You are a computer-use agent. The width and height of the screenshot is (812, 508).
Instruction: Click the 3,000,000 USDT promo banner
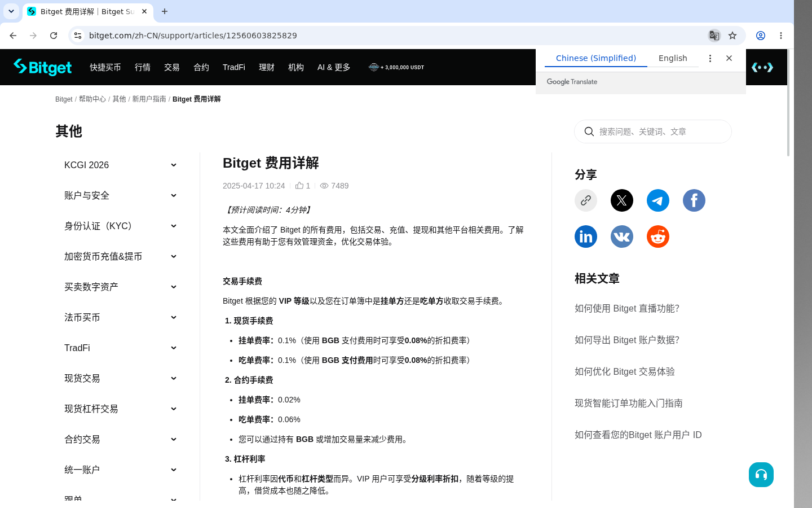(x=396, y=67)
